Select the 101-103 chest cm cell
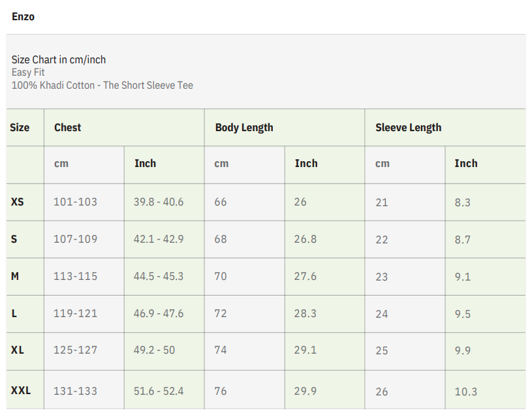Image resolution: width=532 pixels, height=415 pixels. tap(75, 202)
